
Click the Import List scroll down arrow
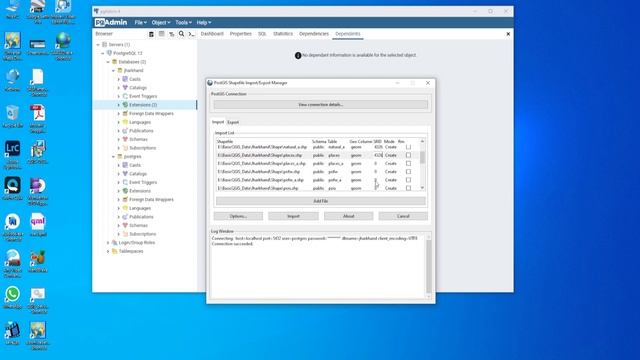coord(422,188)
